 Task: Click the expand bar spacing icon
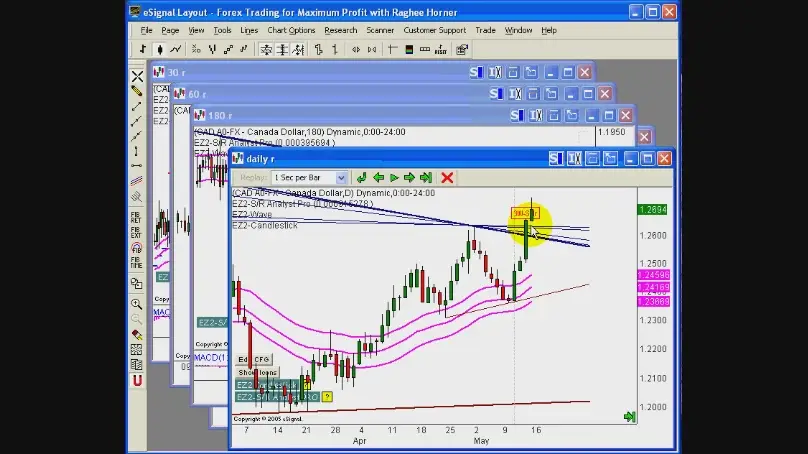356,49
